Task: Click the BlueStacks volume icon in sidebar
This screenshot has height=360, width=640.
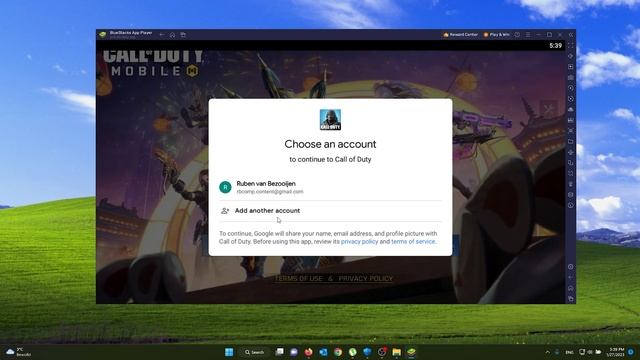Action: pos(571,56)
